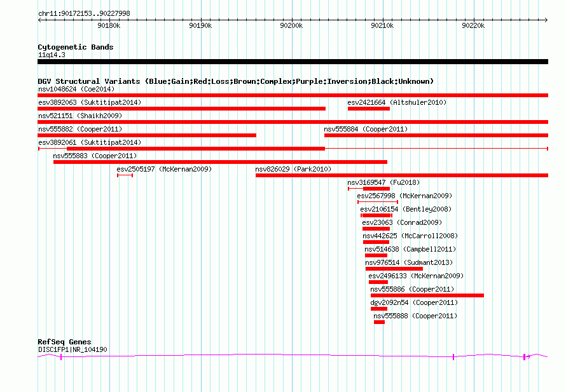Viewport: 566px width, 392px height.
Task: Click the esv2421664 (Altshuler2010) label
Action: click(x=397, y=102)
